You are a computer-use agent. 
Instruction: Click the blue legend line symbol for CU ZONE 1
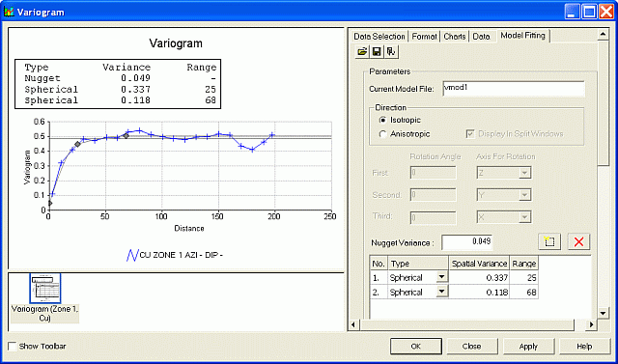tap(131, 255)
